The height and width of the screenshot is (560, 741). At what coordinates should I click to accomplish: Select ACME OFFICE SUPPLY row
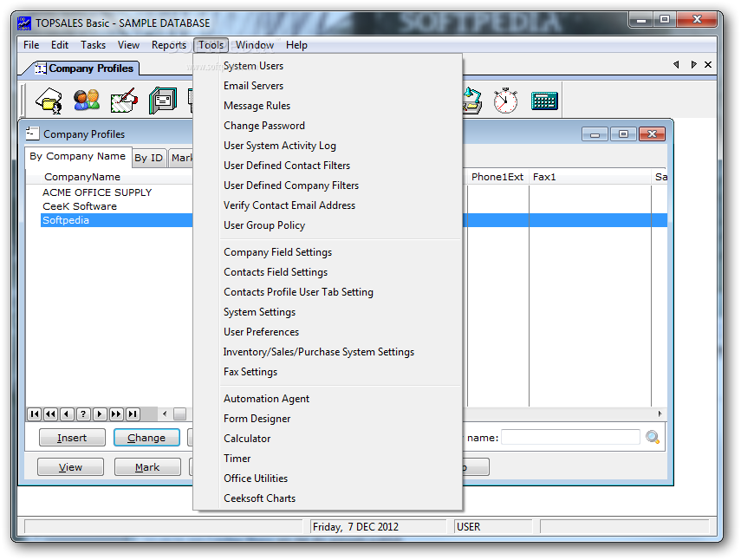tap(117, 192)
